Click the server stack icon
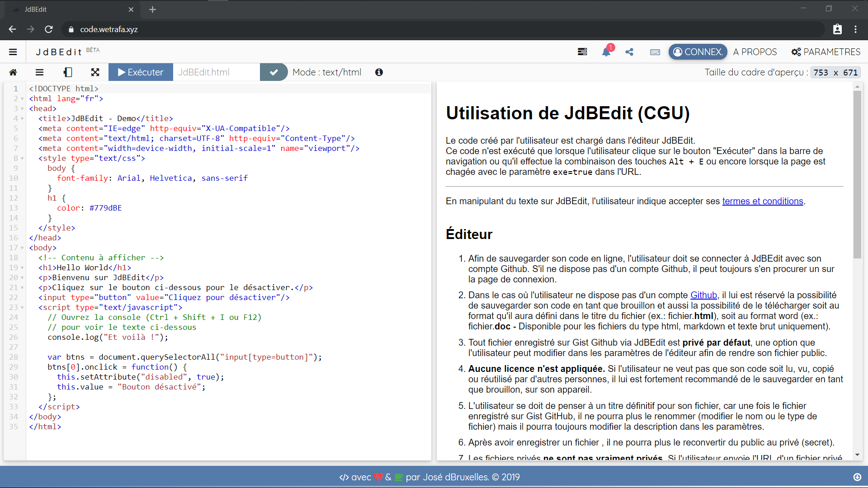 [x=582, y=52]
